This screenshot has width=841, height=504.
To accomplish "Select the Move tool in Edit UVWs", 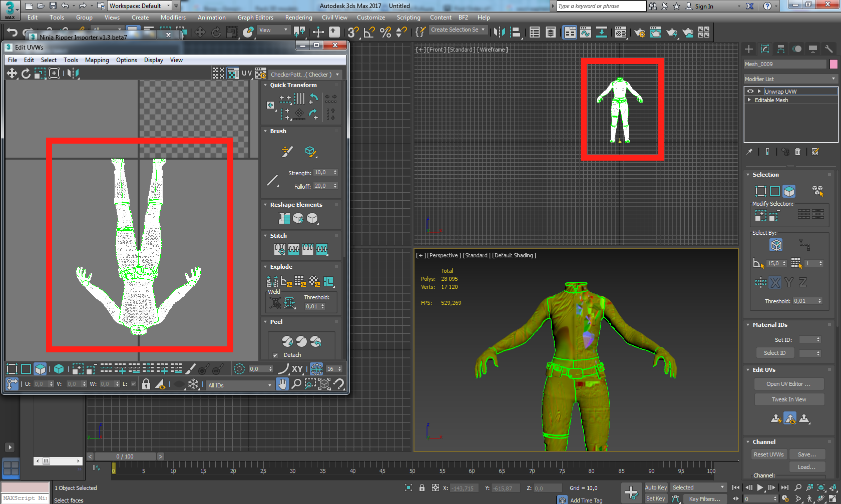I will tap(12, 74).
